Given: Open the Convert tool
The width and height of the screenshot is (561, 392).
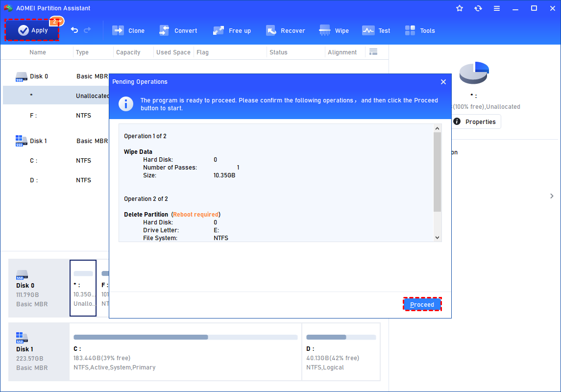Looking at the screenshot, I should (x=178, y=30).
